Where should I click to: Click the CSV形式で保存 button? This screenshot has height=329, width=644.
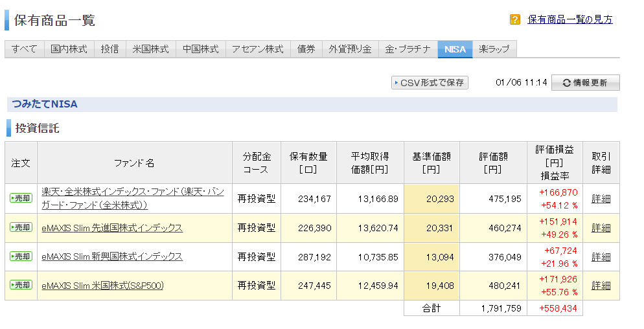point(430,82)
